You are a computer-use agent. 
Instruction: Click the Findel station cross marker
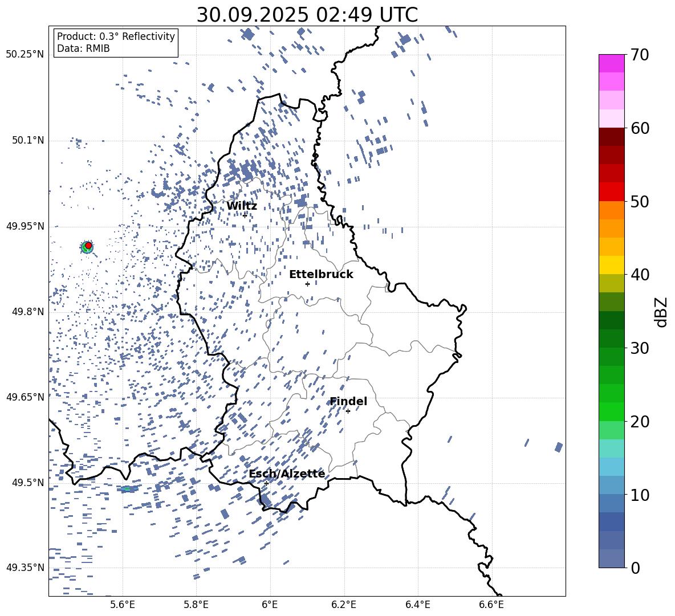[348, 411]
